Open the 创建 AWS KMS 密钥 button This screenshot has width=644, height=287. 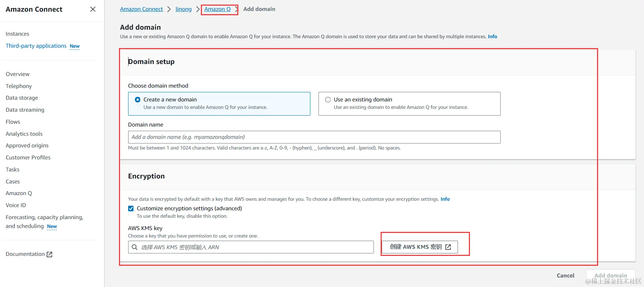[420, 247]
